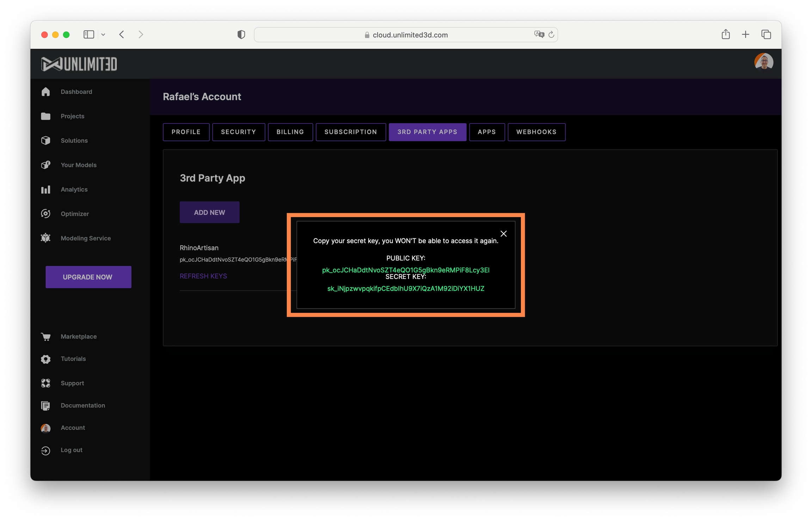Click the Modeling Service icon

coord(45,238)
